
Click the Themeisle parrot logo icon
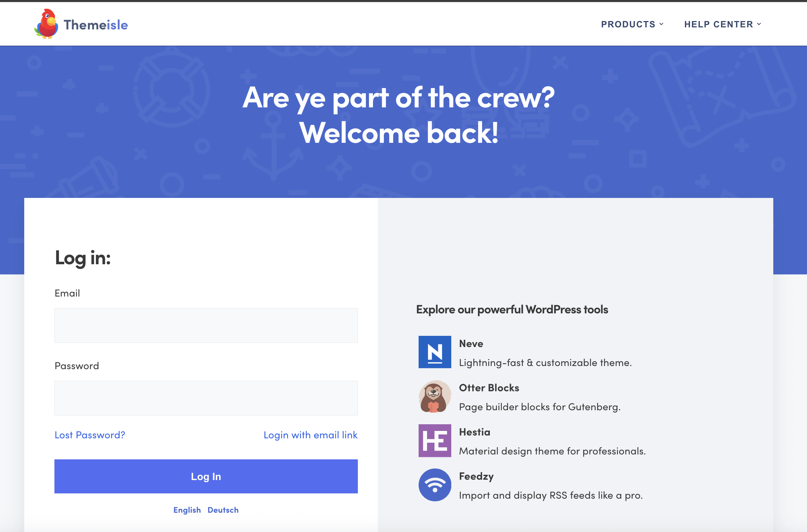pyautogui.click(x=46, y=24)
